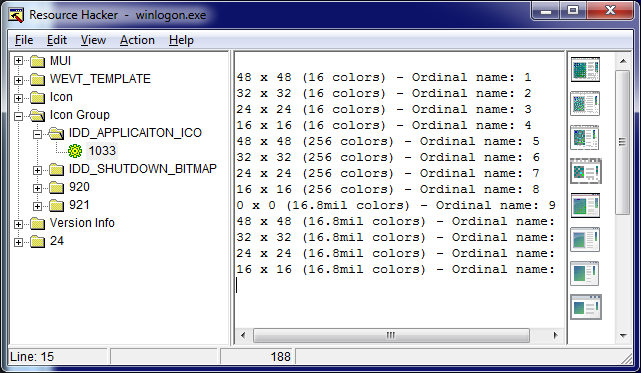Screen dimensions: 641x373
Task: Expand the 921 node
Action: click(37, 206)
